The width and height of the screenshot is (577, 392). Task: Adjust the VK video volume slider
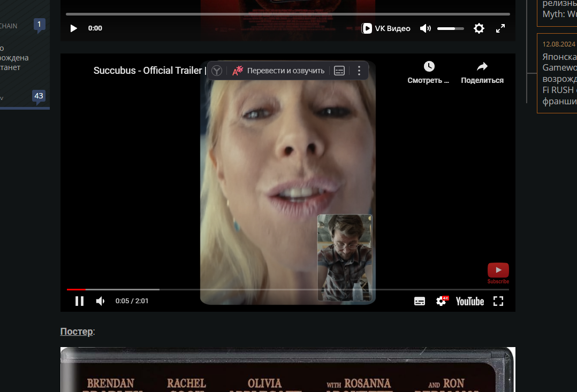451,28
